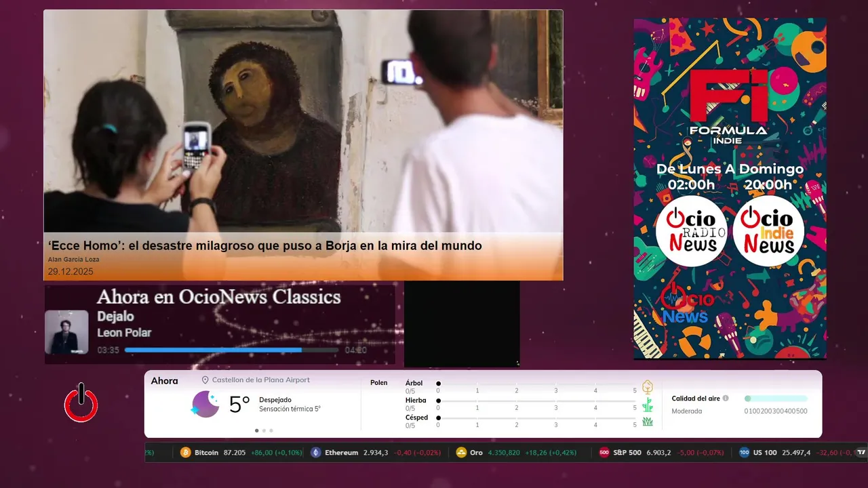Click the Ahora weather label
868x488 pixels.
(x=164, y=381)
